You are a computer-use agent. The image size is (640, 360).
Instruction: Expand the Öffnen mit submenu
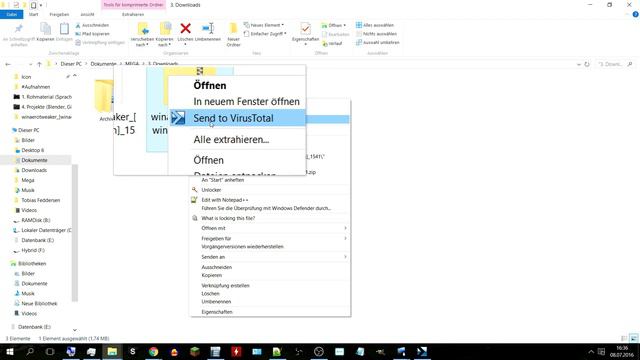pos(269,228)
